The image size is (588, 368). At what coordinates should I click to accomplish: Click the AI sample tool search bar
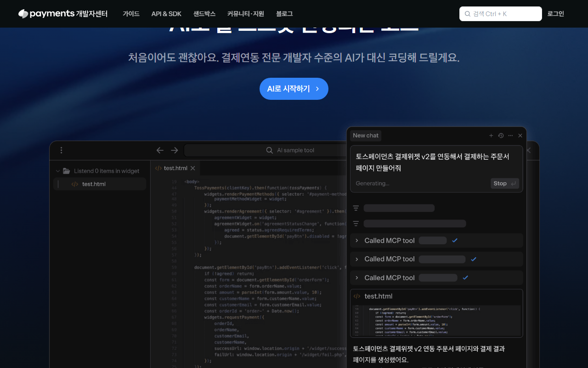point(265,150)
